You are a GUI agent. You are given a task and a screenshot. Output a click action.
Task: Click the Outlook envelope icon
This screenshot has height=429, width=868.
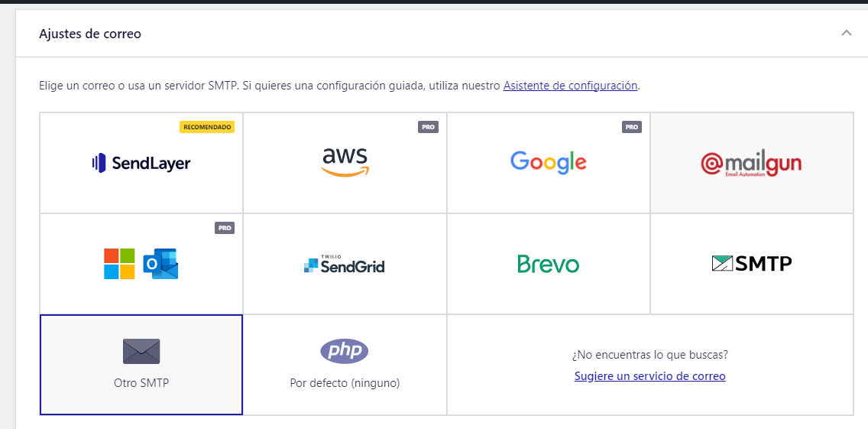pyautogui.click(x=160, y=264)
